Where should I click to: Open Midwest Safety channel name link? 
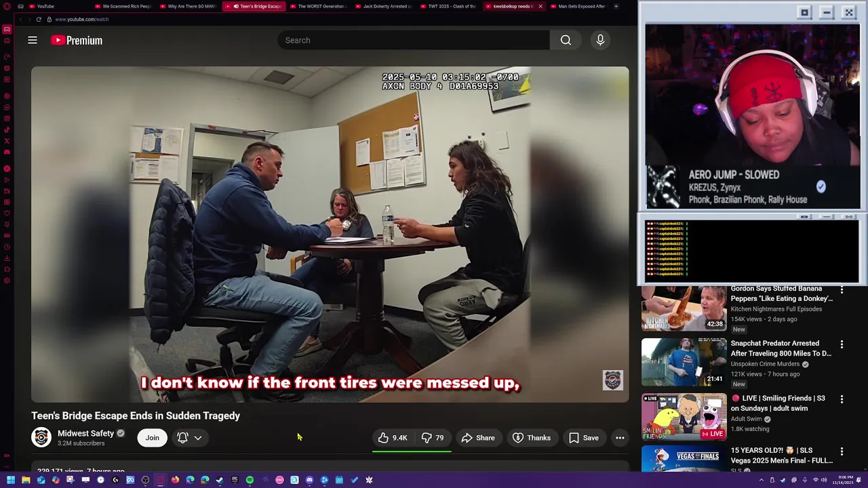click(x=85, y=433)
